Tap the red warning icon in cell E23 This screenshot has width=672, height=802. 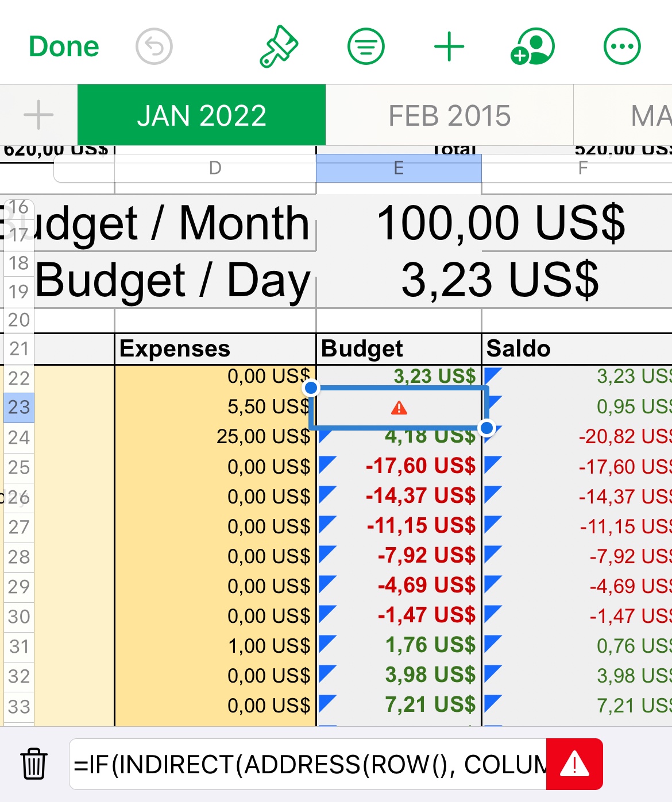coord(399,408)
